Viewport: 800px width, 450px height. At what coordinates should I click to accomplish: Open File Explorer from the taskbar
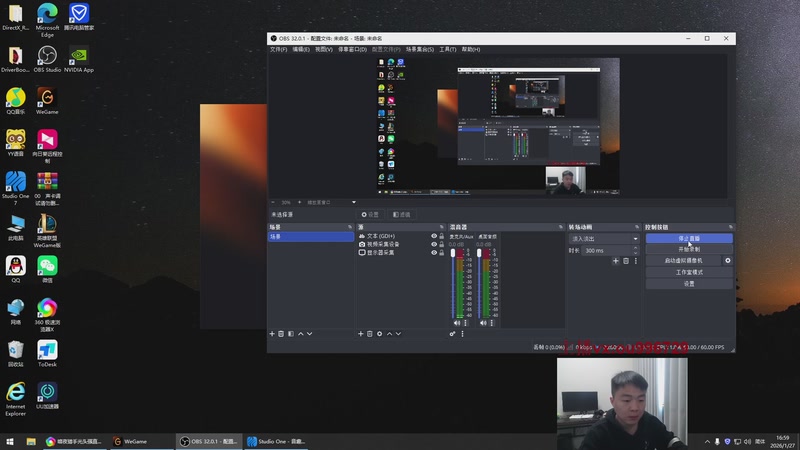coord(31,441)
